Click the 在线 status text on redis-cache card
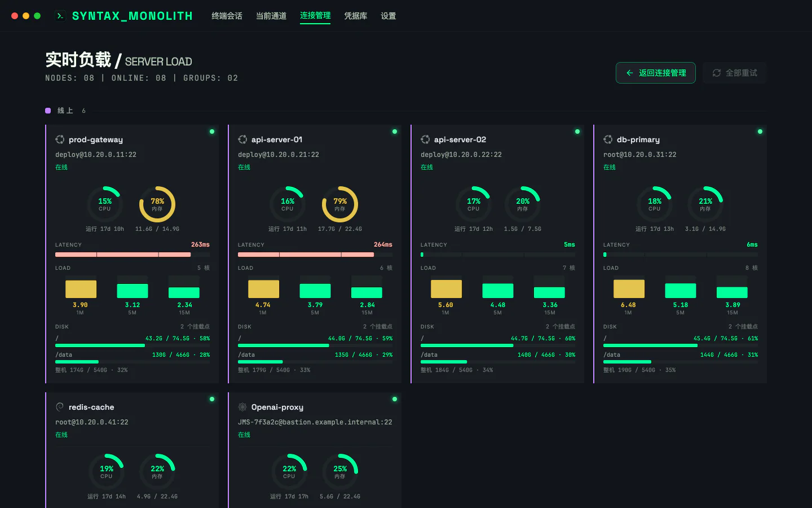Viewport: 812px width, 508px height. [x=61, y=435]
